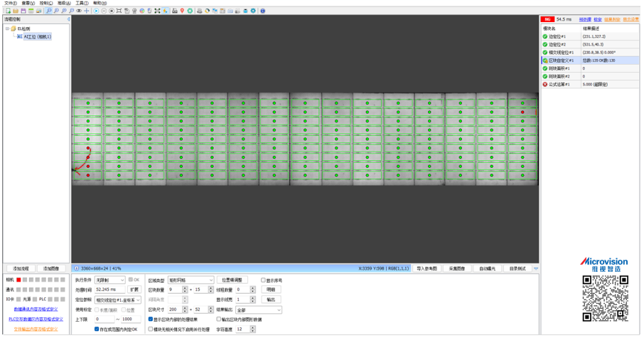The image size is (644, 338).
Task: Click the blue info circle toolbar icon
Action: 262,11
